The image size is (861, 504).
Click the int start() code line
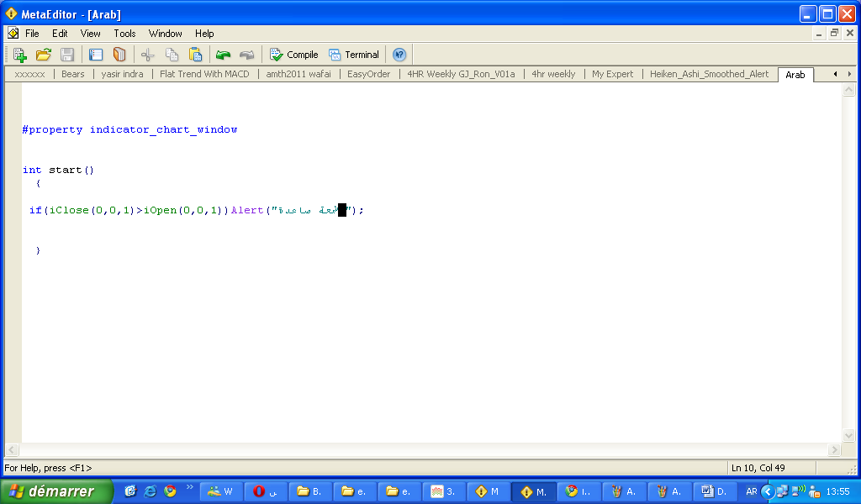[x=58, y=170]
